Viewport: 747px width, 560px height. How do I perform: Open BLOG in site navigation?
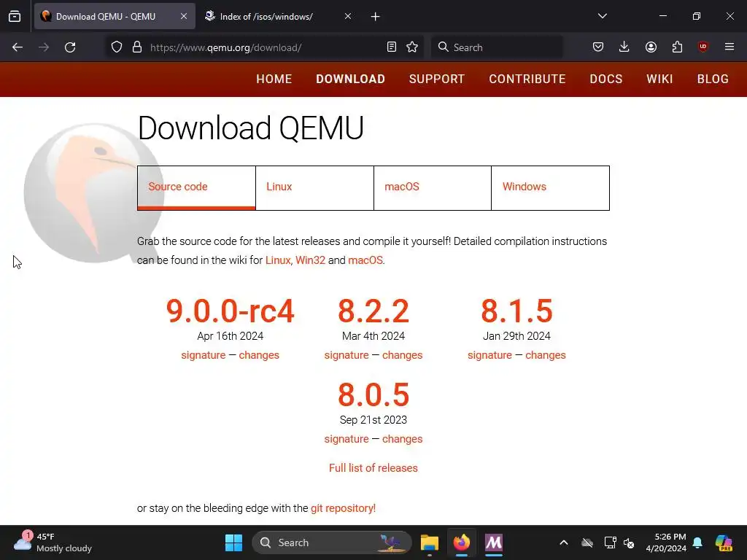713,79
